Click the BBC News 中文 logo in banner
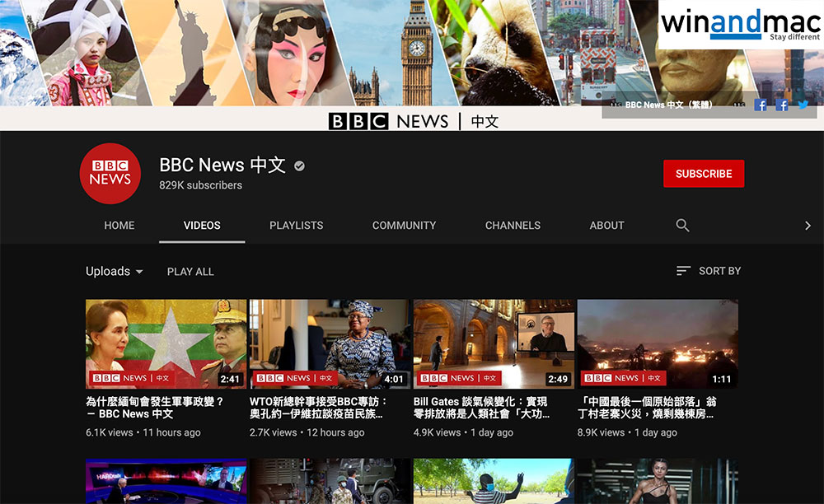This screenshot has width=824, height=504. pos(413,121)
